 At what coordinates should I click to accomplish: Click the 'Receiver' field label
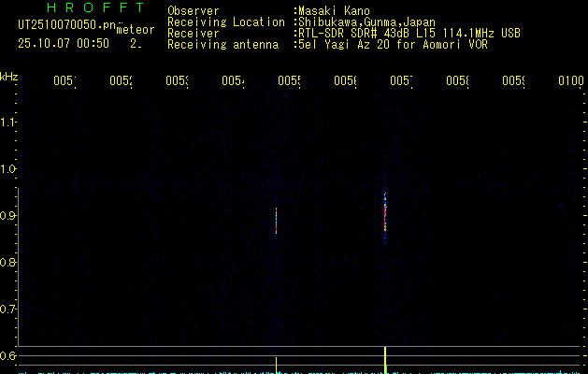tap(194, 34)
